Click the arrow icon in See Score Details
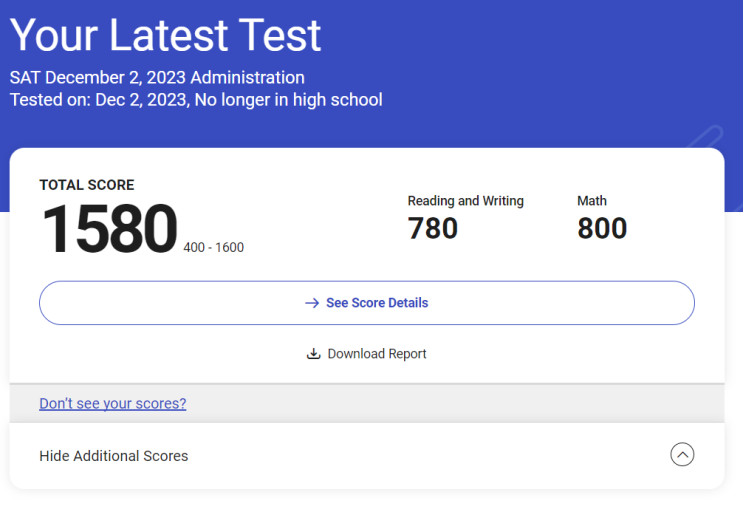Screen dimensions: 743x512 [312, 303]
